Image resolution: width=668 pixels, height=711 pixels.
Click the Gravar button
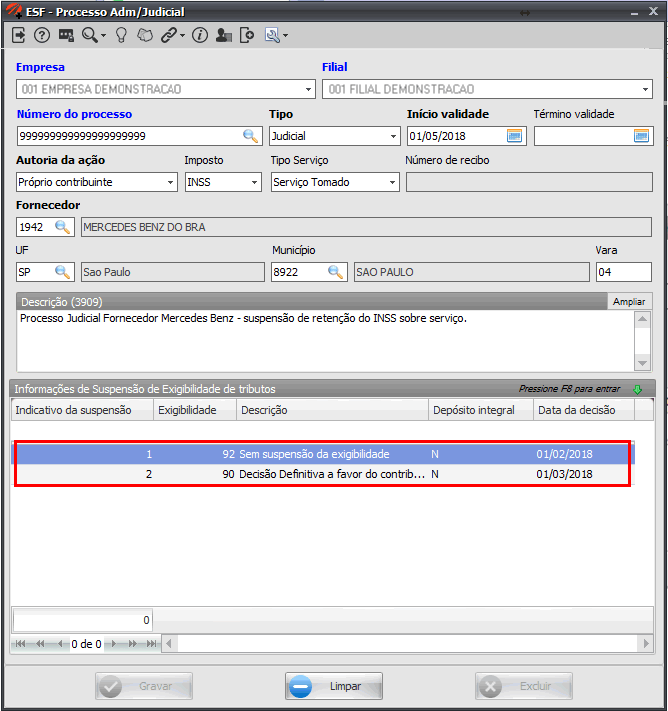[x=144, y=686]
